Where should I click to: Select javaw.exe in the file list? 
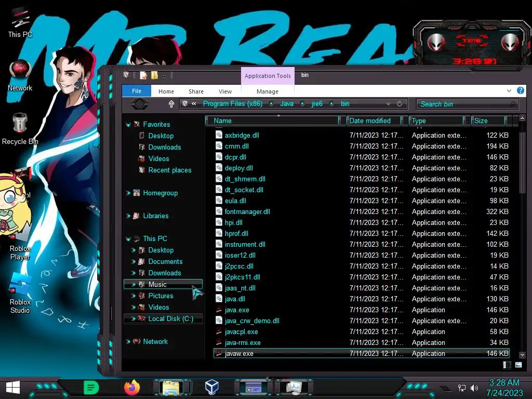pyautogui.click(x=362, y=353)
